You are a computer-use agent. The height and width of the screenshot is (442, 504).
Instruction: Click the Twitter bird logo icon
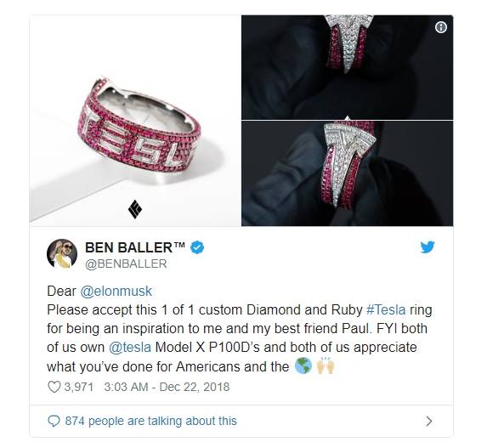pyautogui.click(x=428, y=246)
